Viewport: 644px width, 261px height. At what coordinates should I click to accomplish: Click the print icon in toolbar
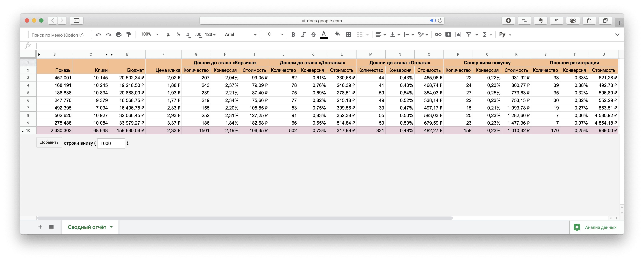(118, 34)
